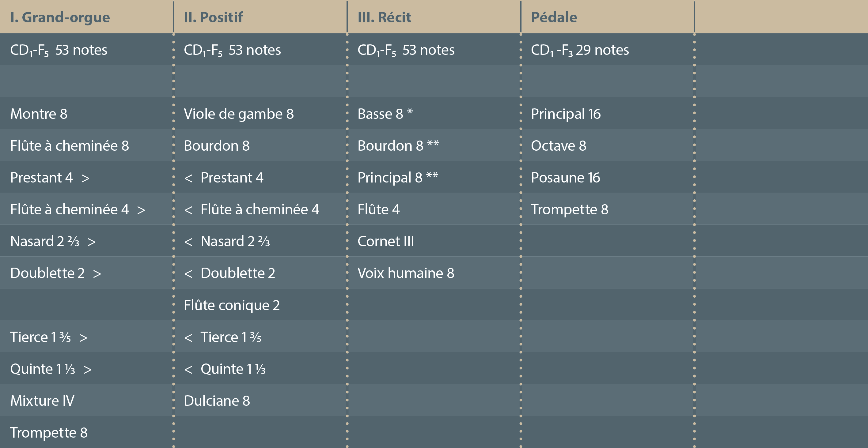Select the III. Récit column header
Screen dimensions: 868x448
(x=384, y=17)
